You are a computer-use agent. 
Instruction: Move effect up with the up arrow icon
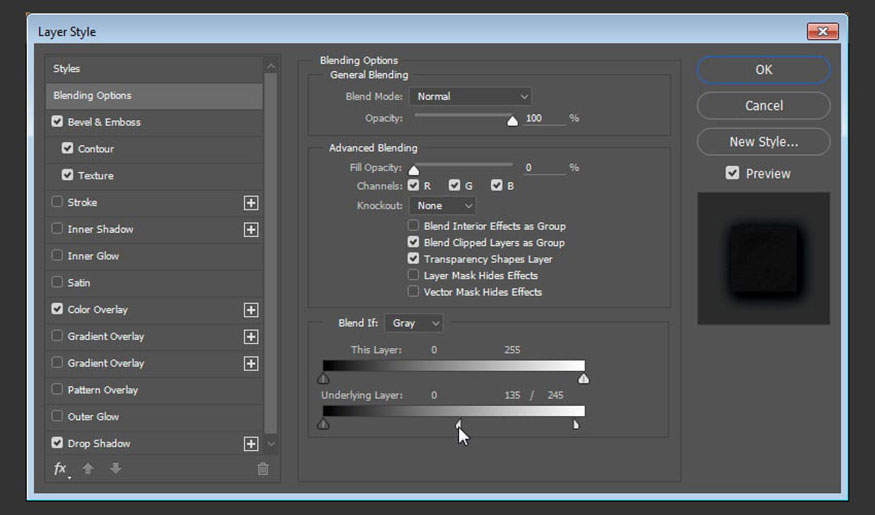click(88, 468)
